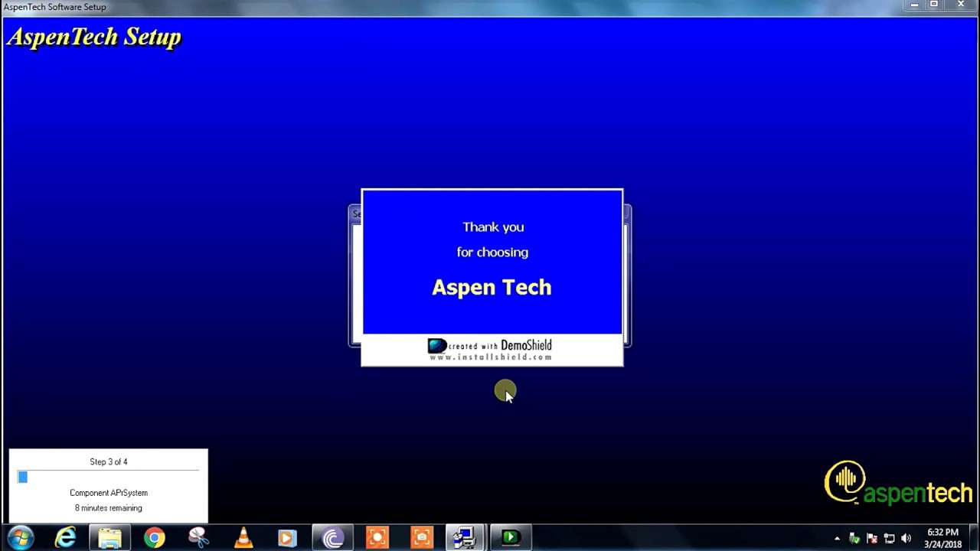This screenshot has height=551, width=980.
Task: Open the Windows Start menu orb
Action: pyautogui.click(x=20, y=538)
